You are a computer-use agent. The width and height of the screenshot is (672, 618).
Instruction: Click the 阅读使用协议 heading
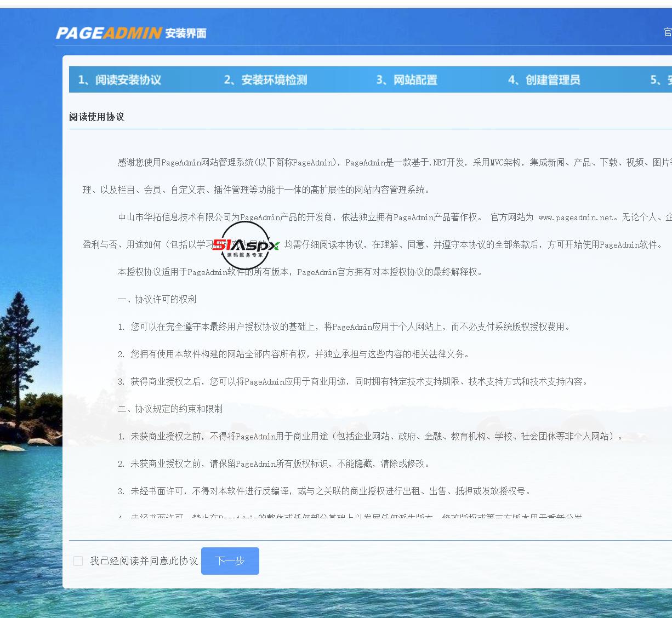pyautogui.click(x=97, y=117)
